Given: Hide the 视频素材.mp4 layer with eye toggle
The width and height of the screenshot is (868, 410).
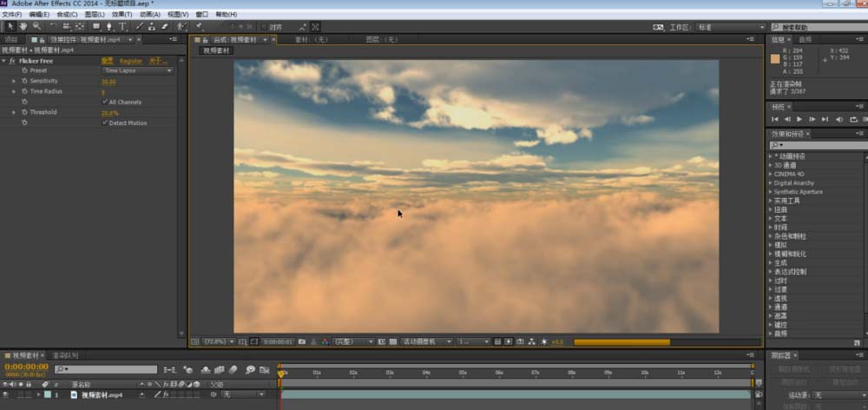Looking at the screenshot, I should tap(5, 395).
